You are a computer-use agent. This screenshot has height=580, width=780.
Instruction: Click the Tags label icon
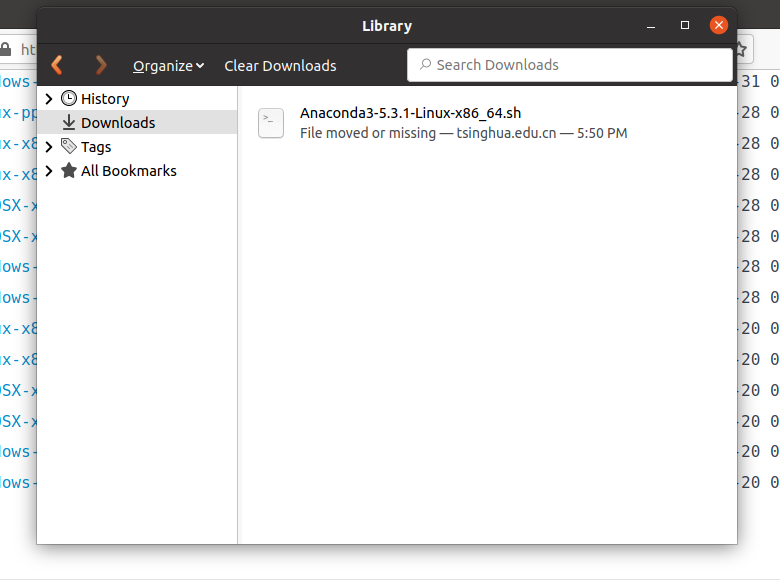[69, 146]
